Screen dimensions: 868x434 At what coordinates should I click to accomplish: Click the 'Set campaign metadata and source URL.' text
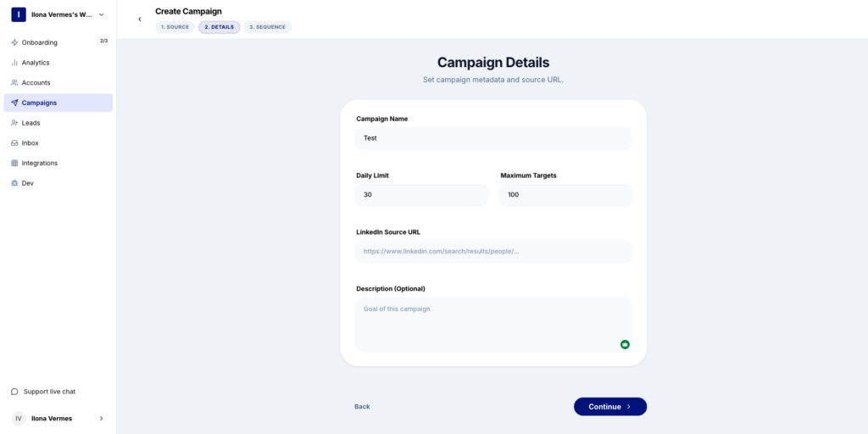pos(493,80)
